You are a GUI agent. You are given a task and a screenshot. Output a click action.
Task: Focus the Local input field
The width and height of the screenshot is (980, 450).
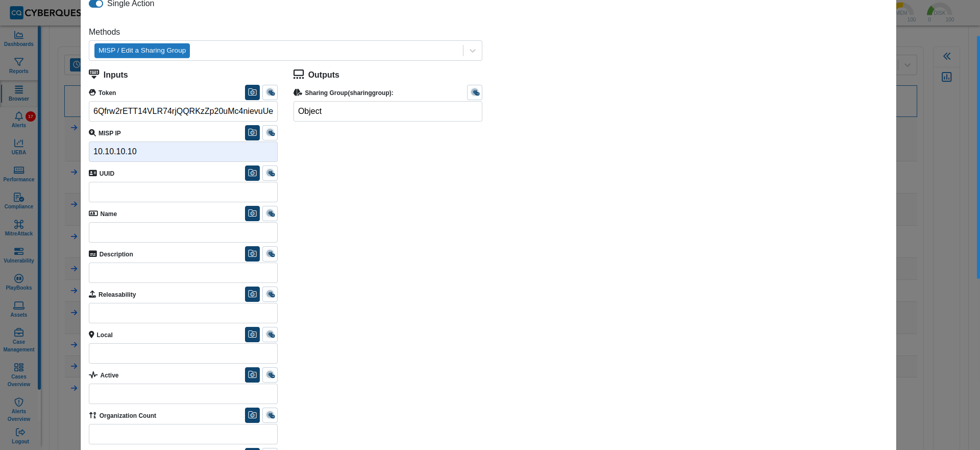tap(183, 353)
